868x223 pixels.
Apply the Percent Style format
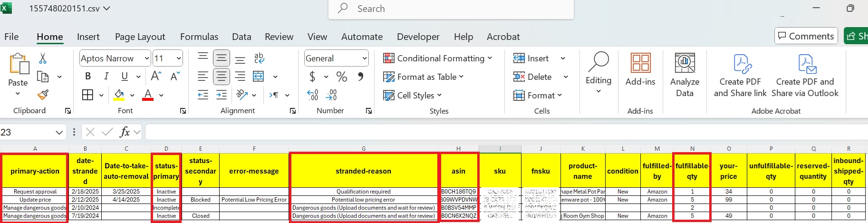[x=341, y=76]
